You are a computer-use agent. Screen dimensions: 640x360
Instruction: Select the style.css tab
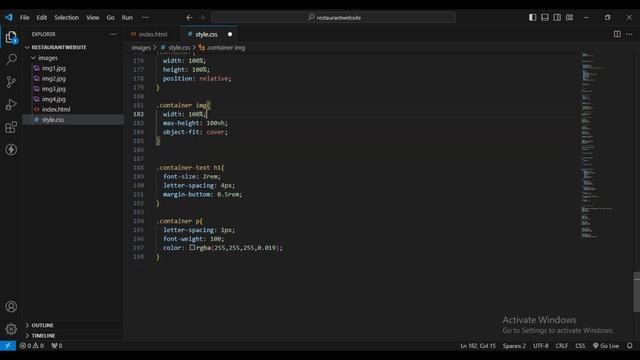(x=206, y=34)
